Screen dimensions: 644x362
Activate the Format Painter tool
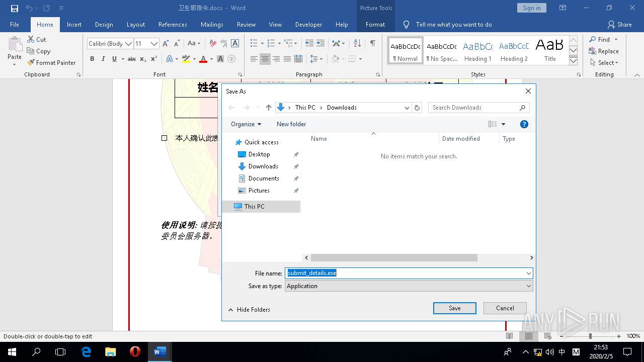[x=51, y=62]
